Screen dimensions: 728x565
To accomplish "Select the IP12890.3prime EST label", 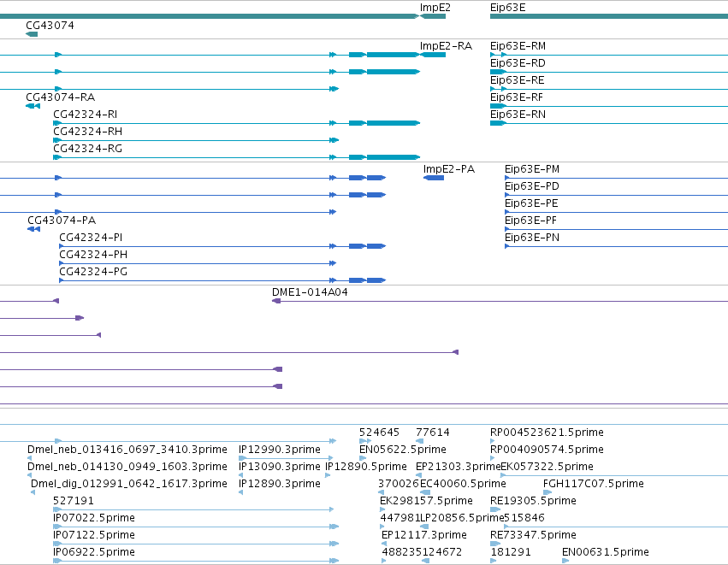I will 280,484.
